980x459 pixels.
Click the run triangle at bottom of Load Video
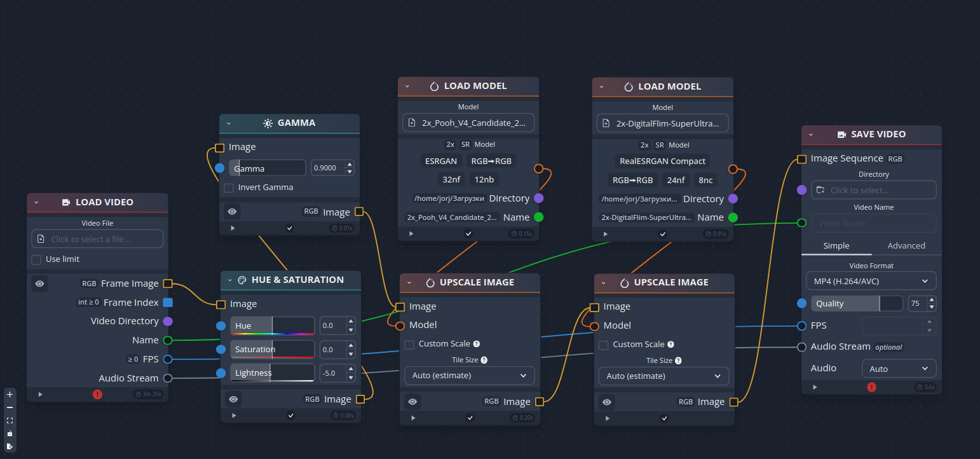(40, 394)
